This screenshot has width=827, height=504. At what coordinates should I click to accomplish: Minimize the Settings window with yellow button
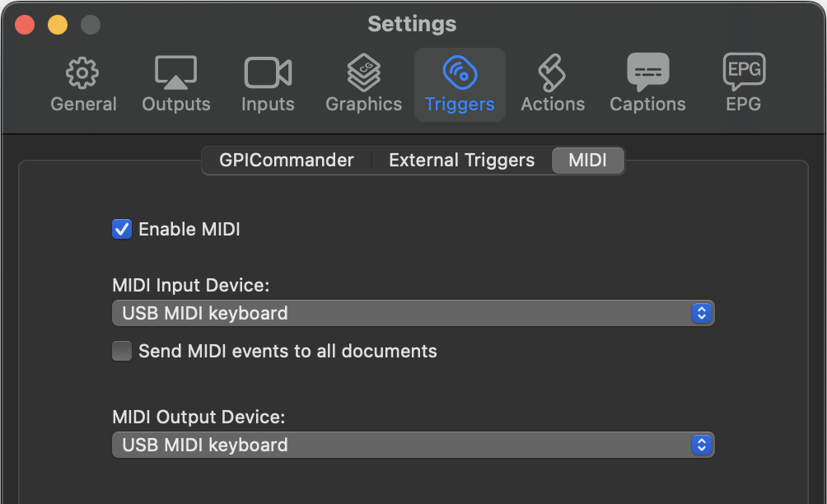click(x=58, y=25)
